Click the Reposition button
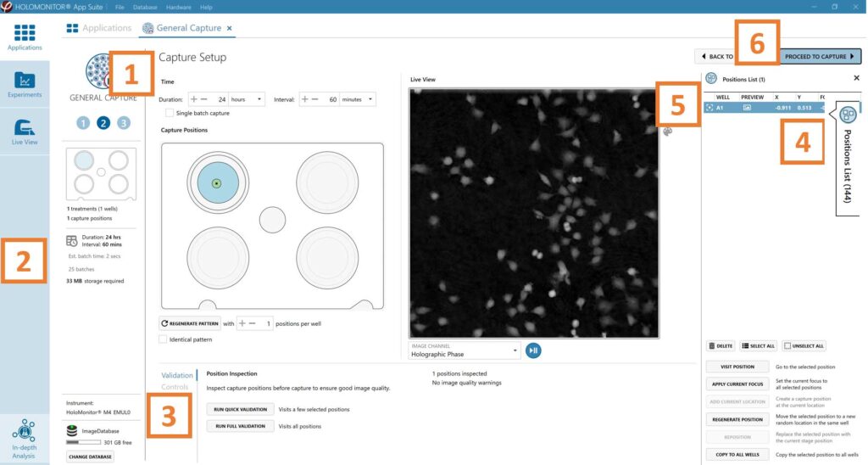Screen dimensions: 868x465 tap(737, 437)
